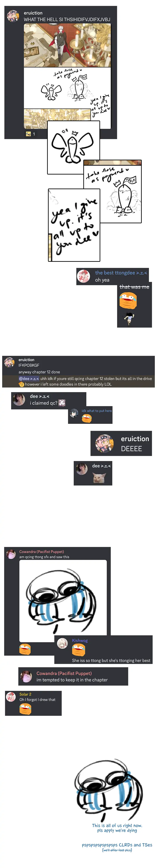The image size is (157, 868).
Task: Click the Solar 2 username
Action: tap(25, 694)
